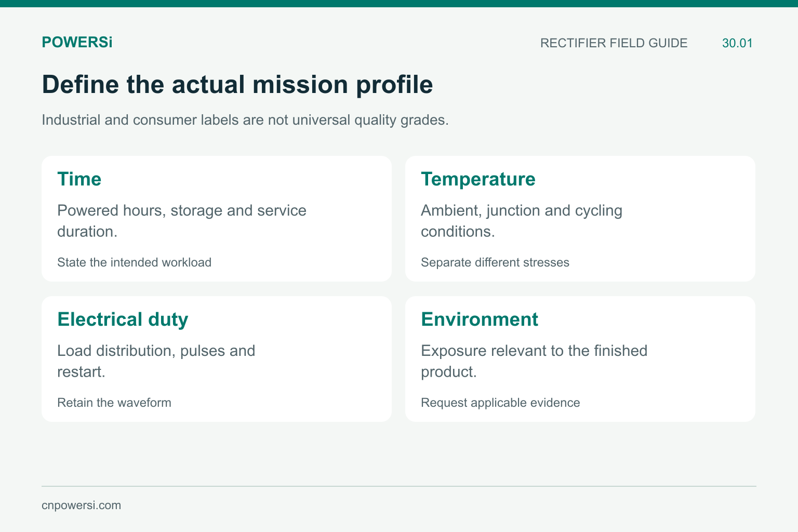Select 'Exposure relevant to the finished product' text
This screenshot has height=532, width=798.
(x=534, y=361)
